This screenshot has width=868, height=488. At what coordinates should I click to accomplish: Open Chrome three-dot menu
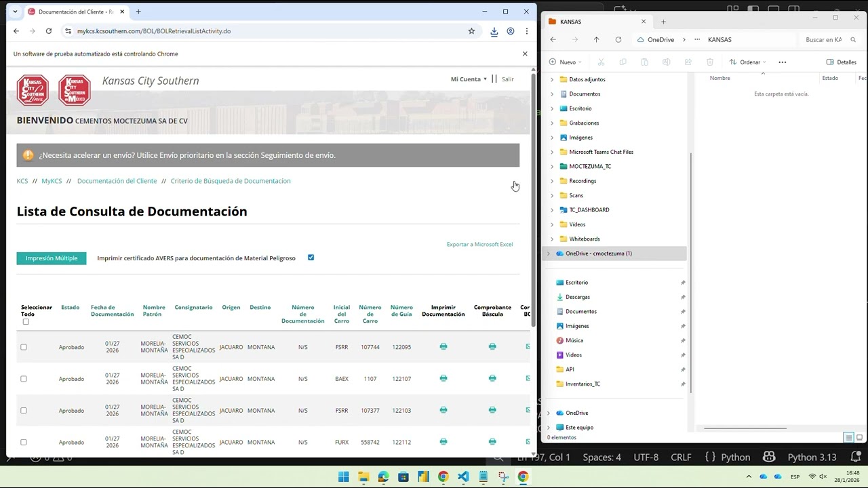(x=526, y=31)
